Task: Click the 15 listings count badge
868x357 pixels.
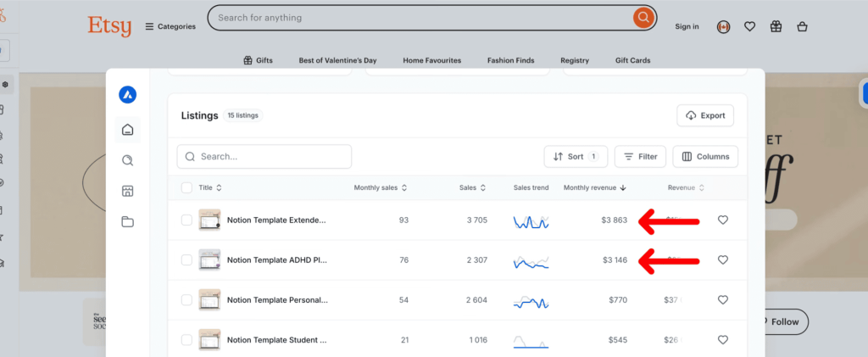Action: click(243, 115)
